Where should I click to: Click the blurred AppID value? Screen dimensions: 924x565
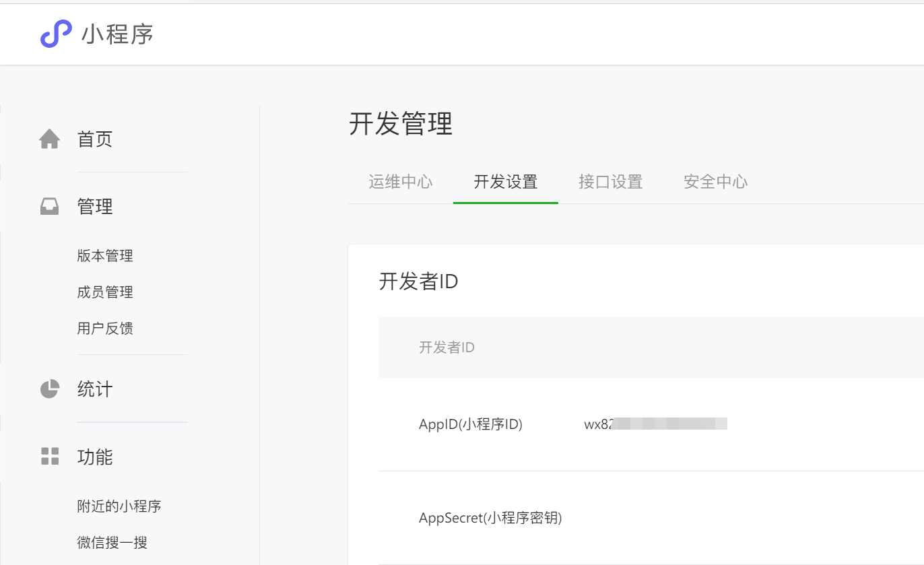click(x=655, y=424)
